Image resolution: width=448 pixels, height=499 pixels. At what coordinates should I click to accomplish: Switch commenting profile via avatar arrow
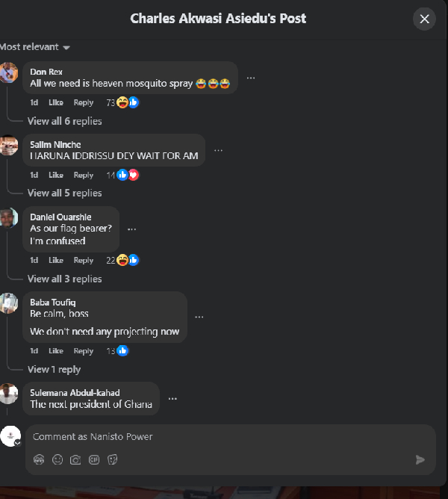click(x=17, y=442)
